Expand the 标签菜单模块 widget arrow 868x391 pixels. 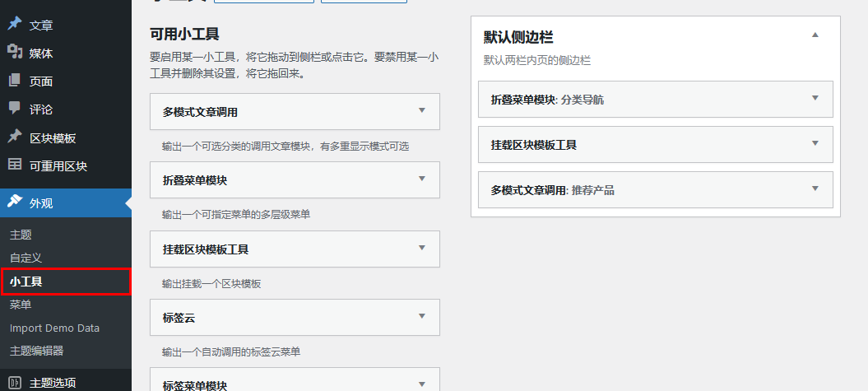(422, 384)
